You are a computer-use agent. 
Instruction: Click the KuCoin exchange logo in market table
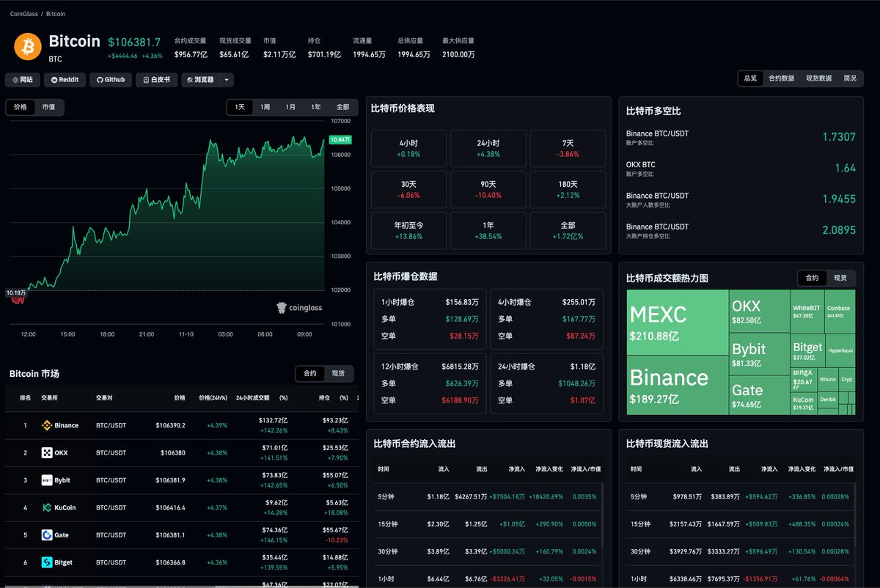click(47, 507)
